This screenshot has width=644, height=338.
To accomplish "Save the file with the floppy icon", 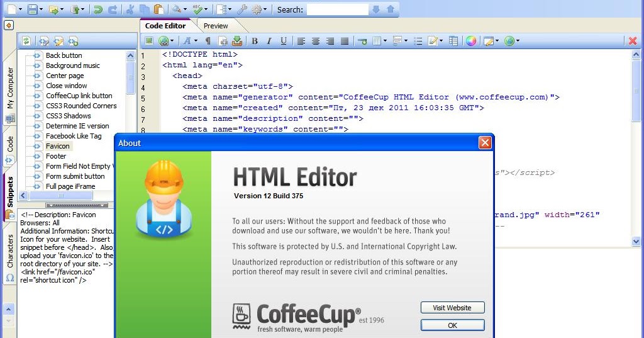I will click(x=33, y=9).
